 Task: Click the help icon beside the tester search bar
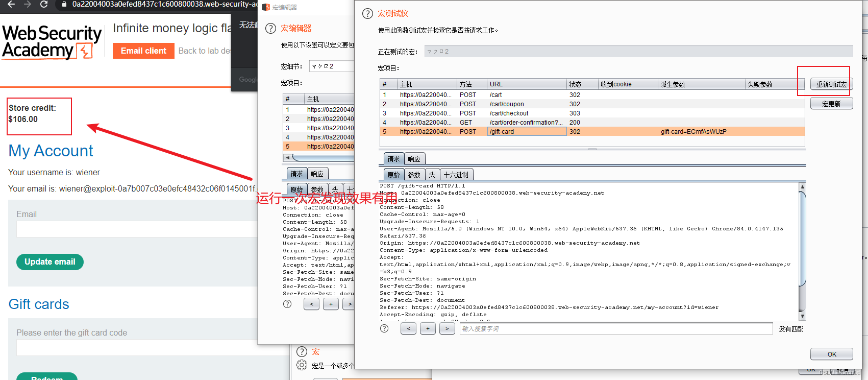[384, 328]
